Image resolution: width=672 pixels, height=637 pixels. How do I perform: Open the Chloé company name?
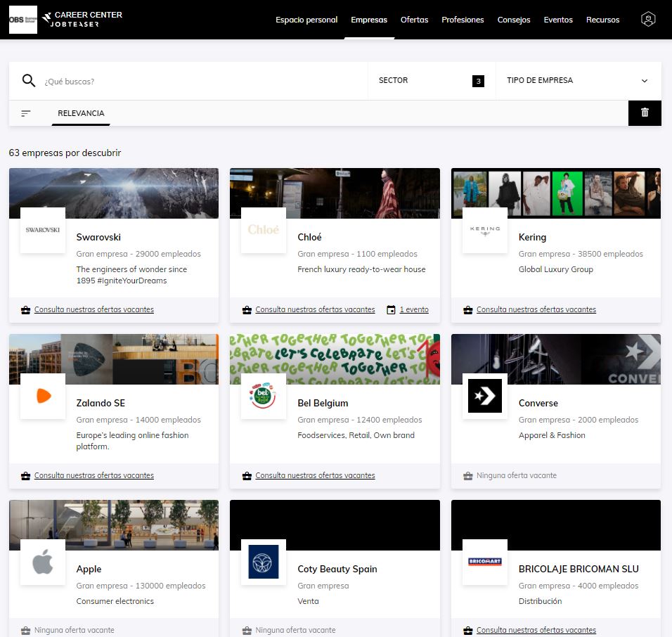click(309, 237)
